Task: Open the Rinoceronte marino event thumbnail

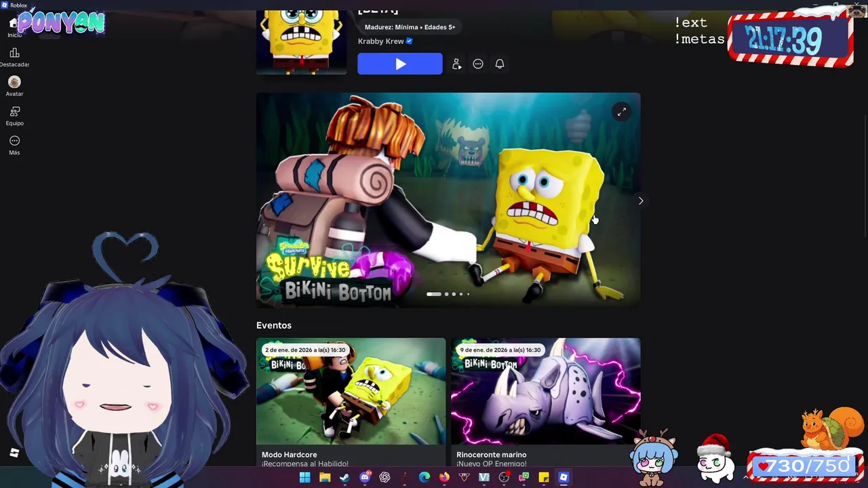Action: pyautogui.click(x=546, y=391)
